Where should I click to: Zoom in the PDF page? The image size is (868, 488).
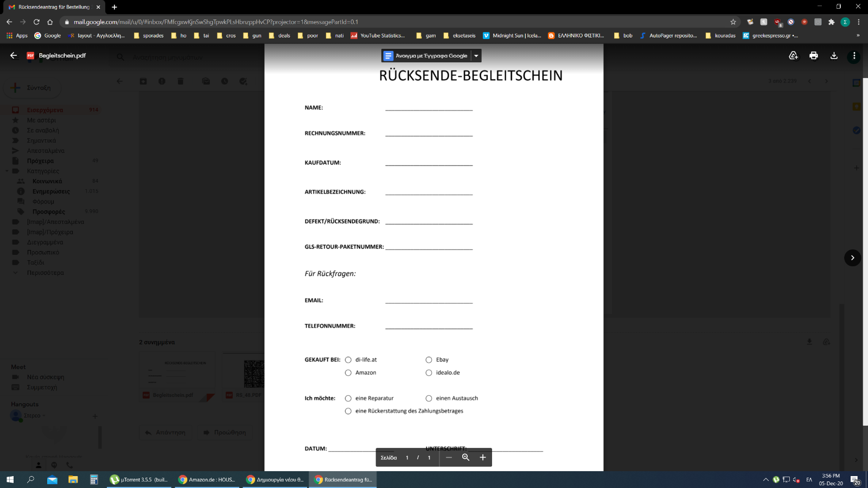coord(483,458)
